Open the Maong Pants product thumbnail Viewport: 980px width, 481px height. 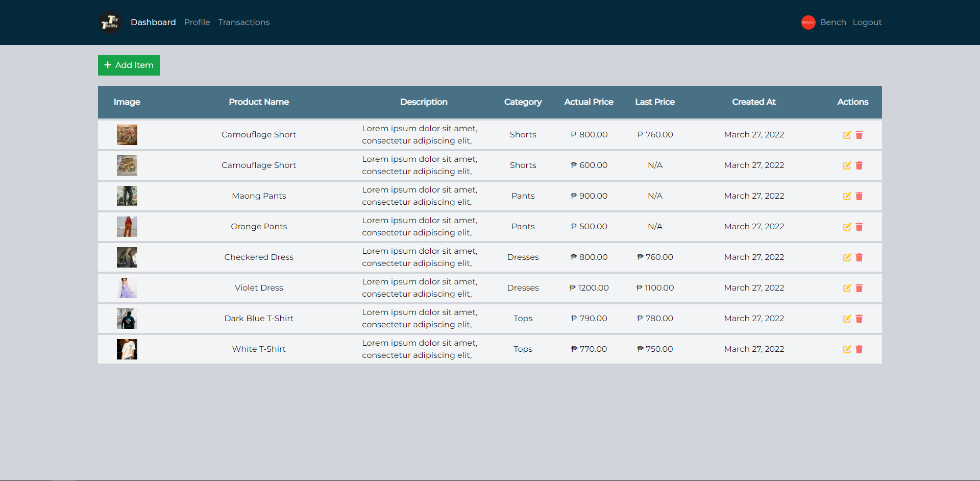(127, 196)
